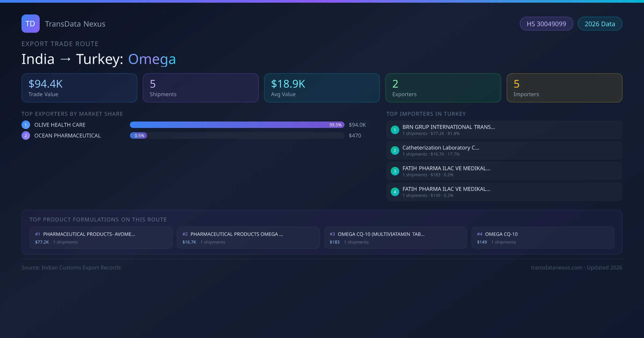Click the 0.5% market share bar
644x338 pixels.
coord(138,135)
